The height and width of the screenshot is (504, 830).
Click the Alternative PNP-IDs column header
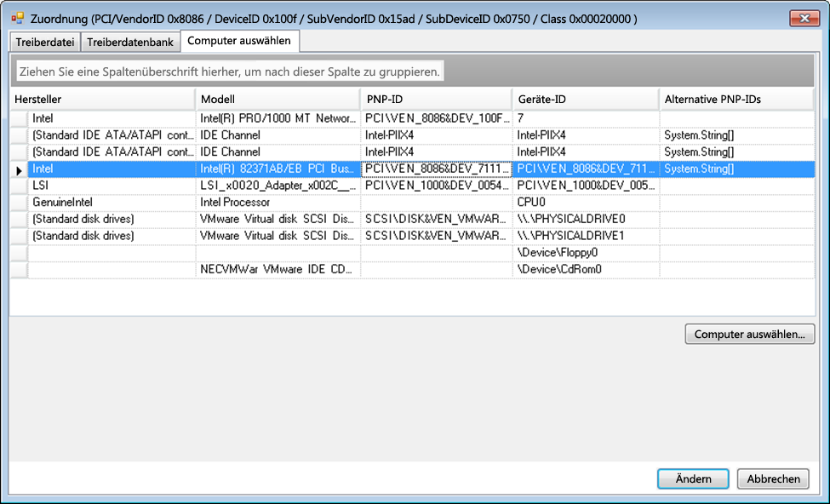[736, 100]
